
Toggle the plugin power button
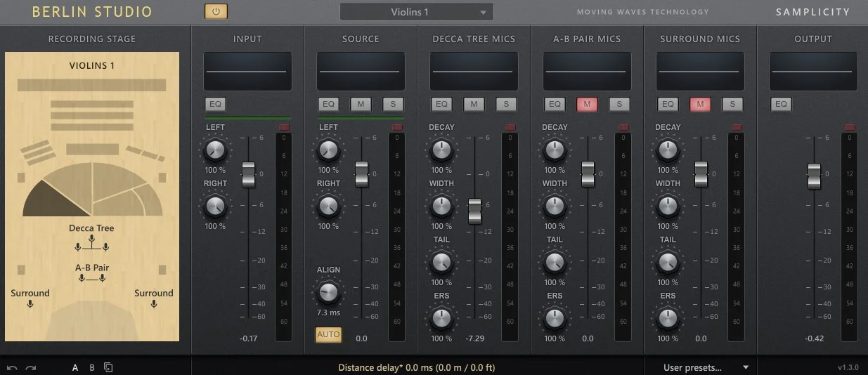pos(216,11)
